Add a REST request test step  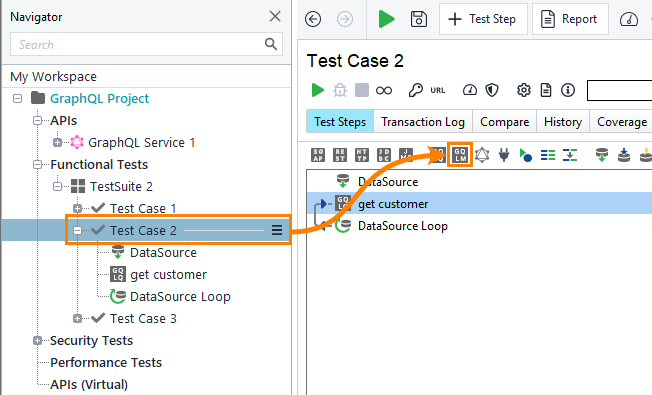tap(340, 155)
